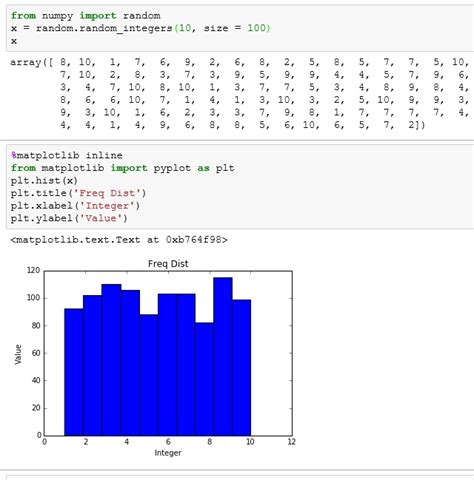
Task: Click the 'array([' output prefix
Action: (x=32, y=62)
